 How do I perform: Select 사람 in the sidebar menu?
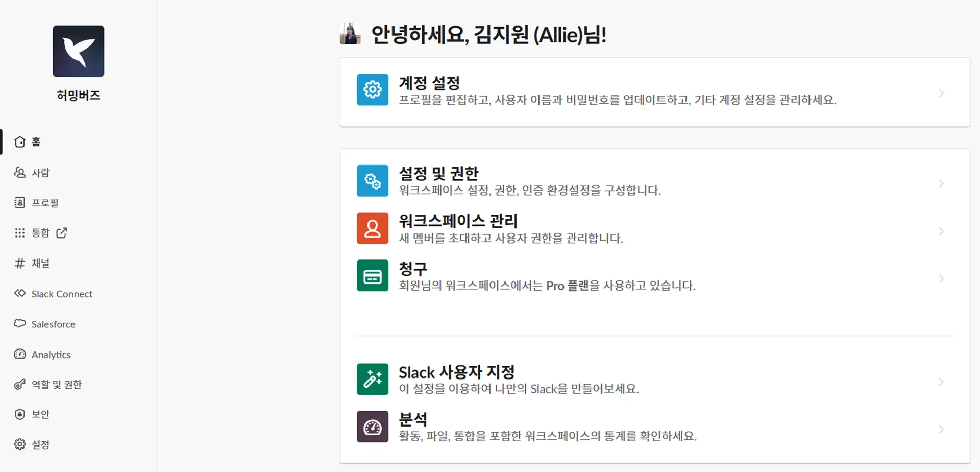(x=40, y=173)
